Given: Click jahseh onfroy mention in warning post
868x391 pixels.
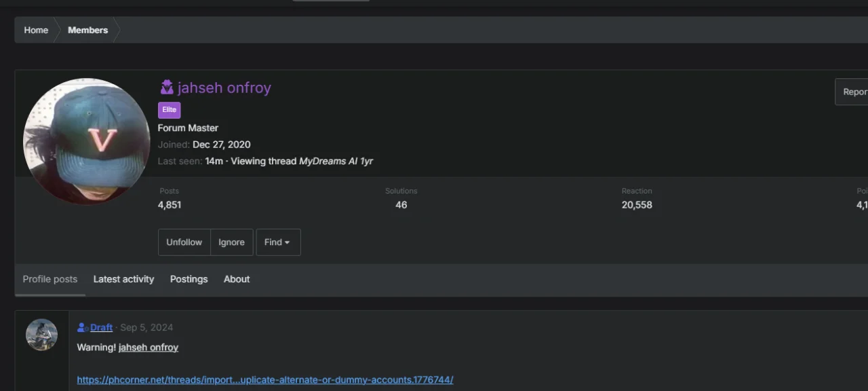Looking at the screenshot, I should click(x=149, y=348).
